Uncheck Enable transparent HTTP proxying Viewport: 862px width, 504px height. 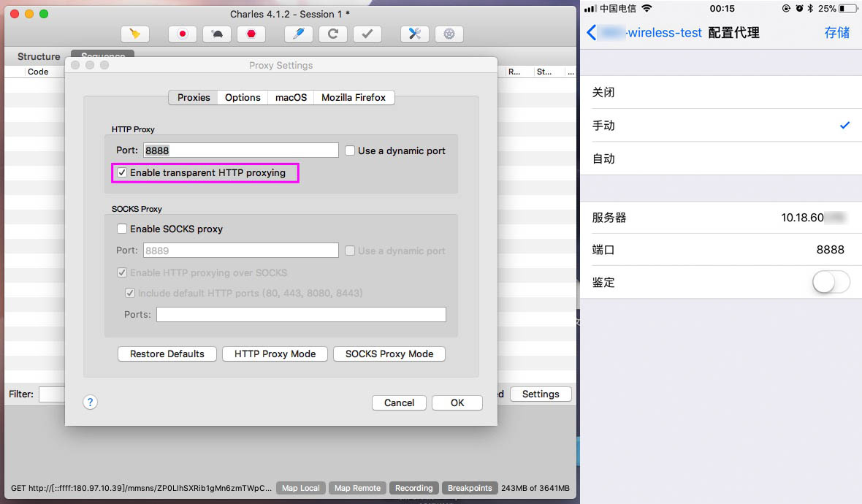pos(122,172)
